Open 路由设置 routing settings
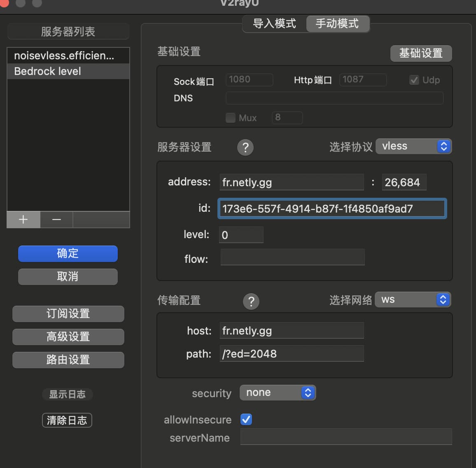 68,360
